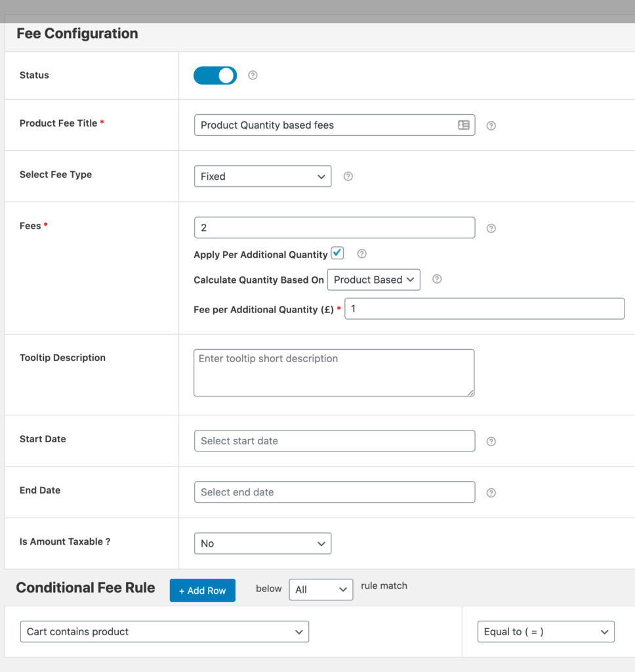Open the Select Fee Type dropdown showing Fixed
This screenshot has width=635, height=672.
coord(262,176)
